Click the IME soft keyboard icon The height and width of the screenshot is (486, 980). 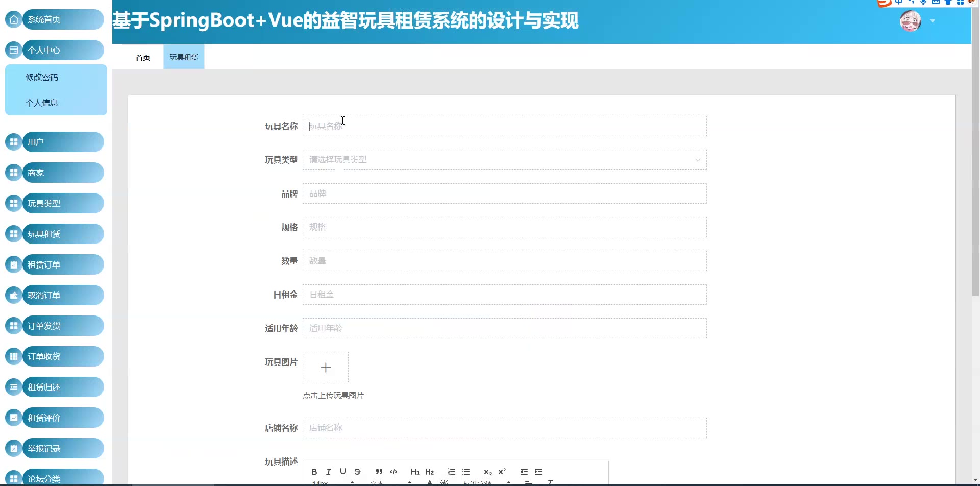pos(936,2)
